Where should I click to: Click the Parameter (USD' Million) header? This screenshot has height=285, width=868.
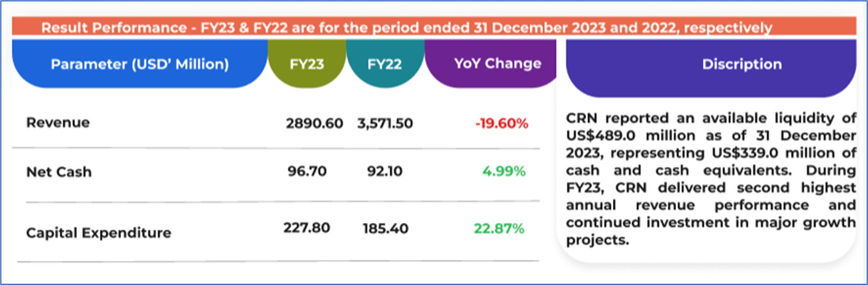(140, 64)
